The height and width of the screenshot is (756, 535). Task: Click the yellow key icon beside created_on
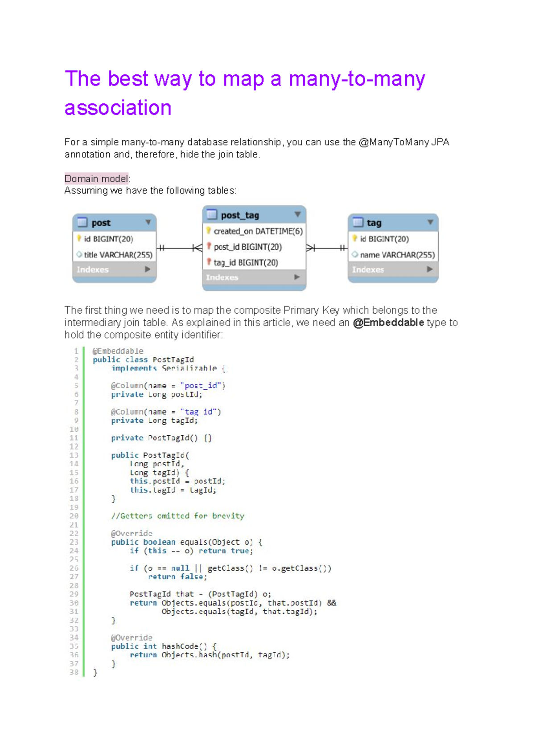coord(208,231)
